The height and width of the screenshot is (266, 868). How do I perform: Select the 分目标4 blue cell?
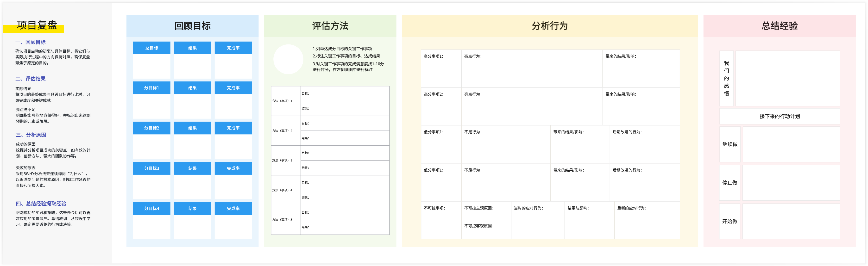tap(152, 208)
